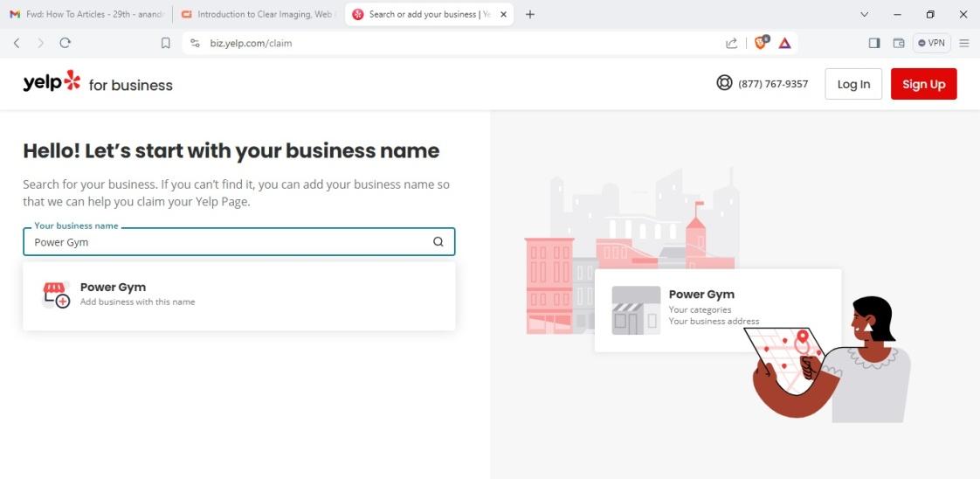Click the heading 'Hello! Let's start with your business name'
The height and width of the screenshot is (479, 980).
click(231, 150)
